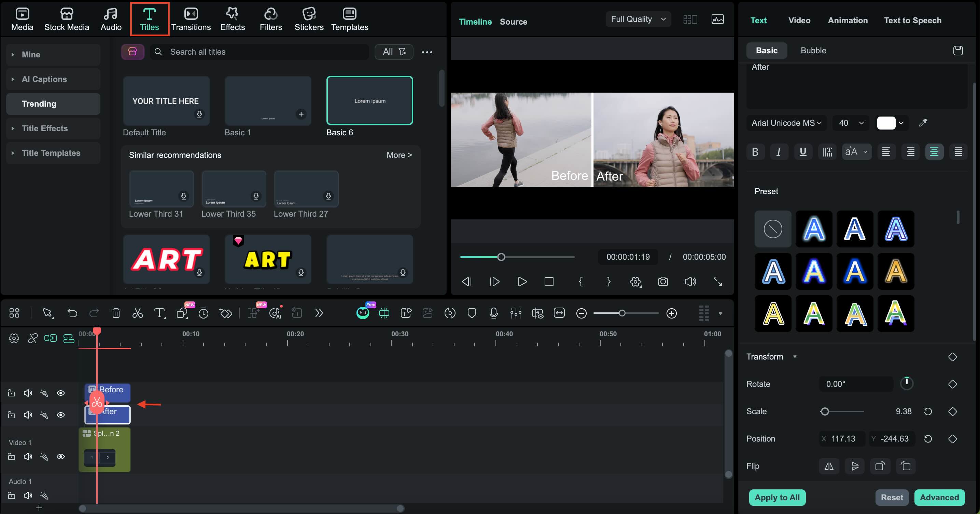The width and height of the screenshot is (980, 514).
Task: Open Arial Unicode MS font dropdown
Action: [786, 123]
